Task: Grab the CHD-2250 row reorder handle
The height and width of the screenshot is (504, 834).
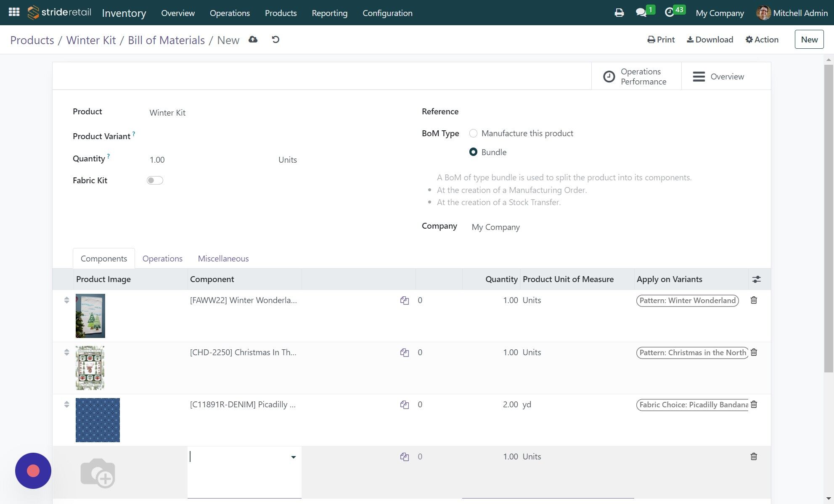Action: (x=66, y=352)
